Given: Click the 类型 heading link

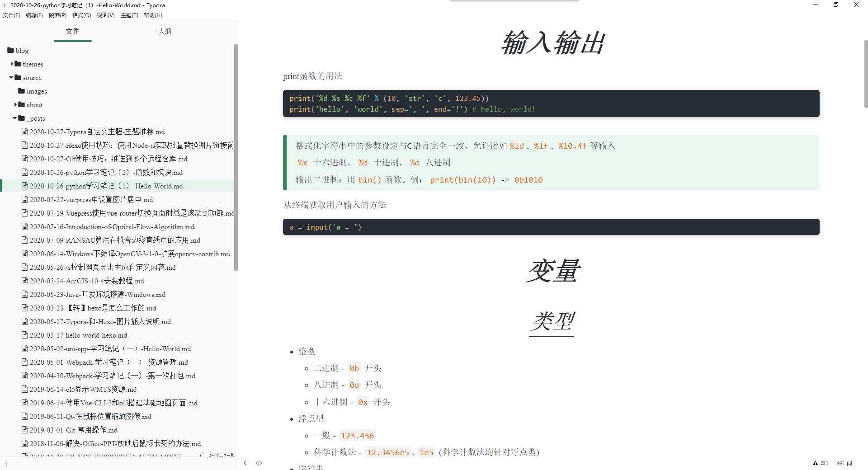Looking at the screenshot, I should pos(552,321).
